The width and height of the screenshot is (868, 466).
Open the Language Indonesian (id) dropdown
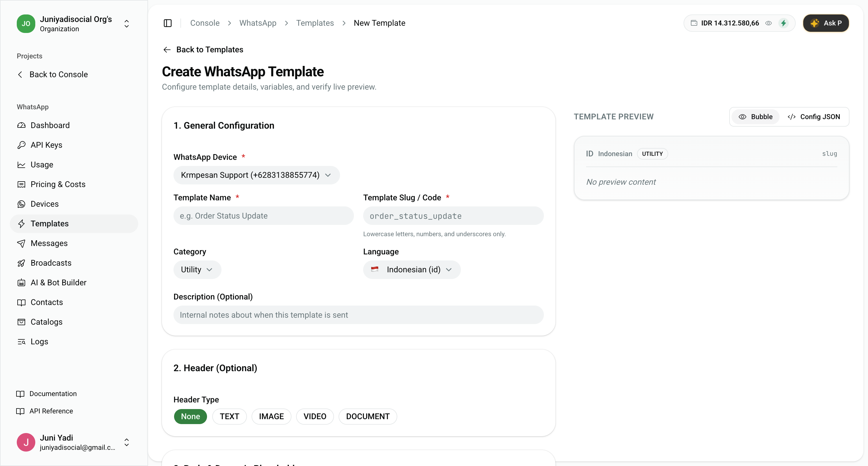tap(411, 269)
